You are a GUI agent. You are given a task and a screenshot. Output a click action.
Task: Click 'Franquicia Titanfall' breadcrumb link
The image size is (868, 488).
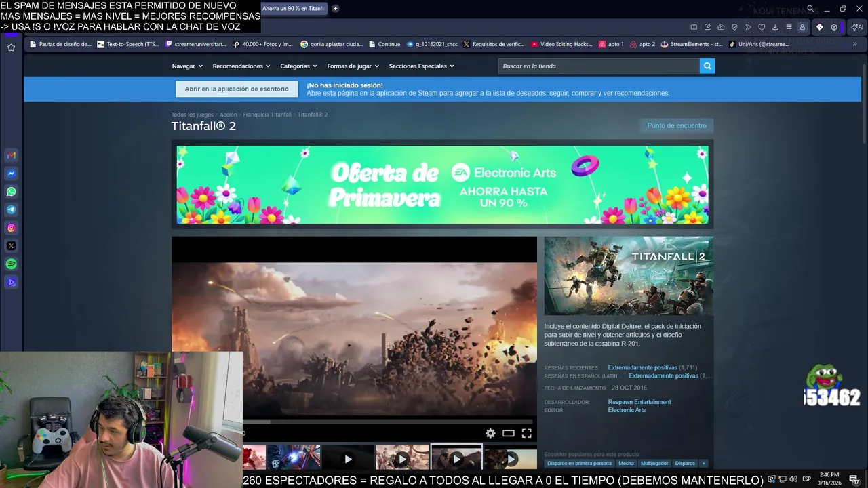point(267,115)
